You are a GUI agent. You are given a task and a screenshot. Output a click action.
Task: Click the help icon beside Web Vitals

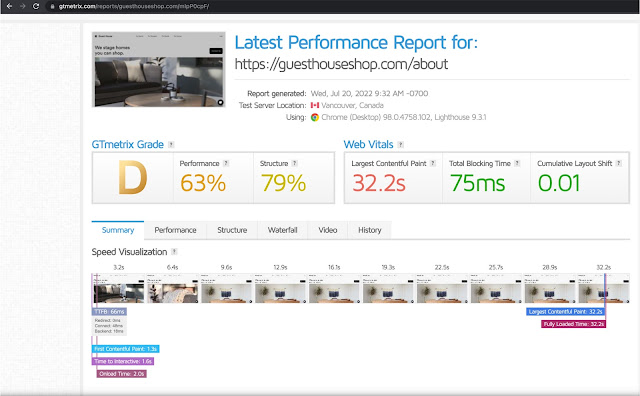(400, 144)
